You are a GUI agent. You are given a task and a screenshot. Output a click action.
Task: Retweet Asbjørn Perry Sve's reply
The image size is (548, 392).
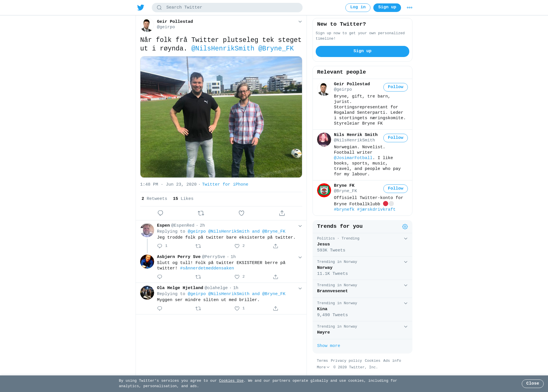[x=198, y=277]
